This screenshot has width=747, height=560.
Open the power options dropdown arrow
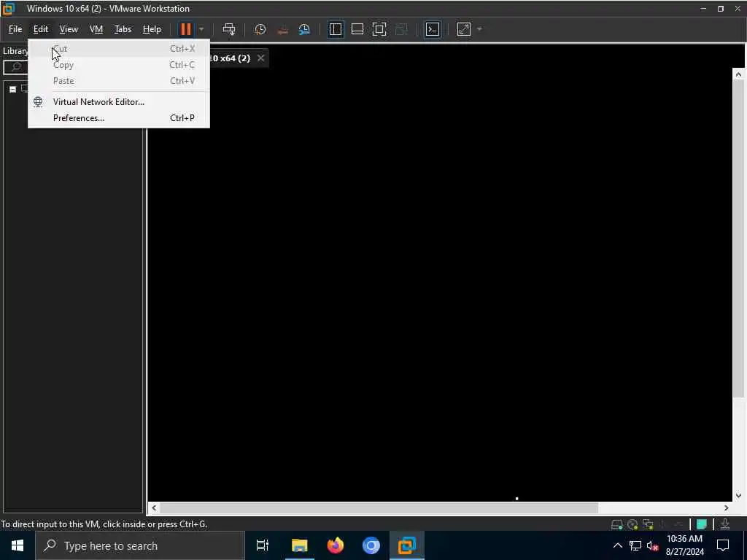pyautogui.click(x=201, y=29)
